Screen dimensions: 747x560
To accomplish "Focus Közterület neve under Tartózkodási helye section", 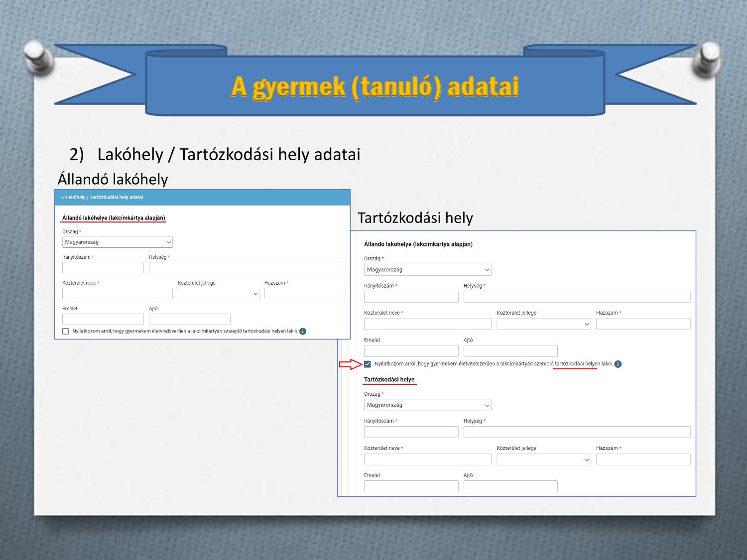I will pyautogui.click(x=428, y=459).
